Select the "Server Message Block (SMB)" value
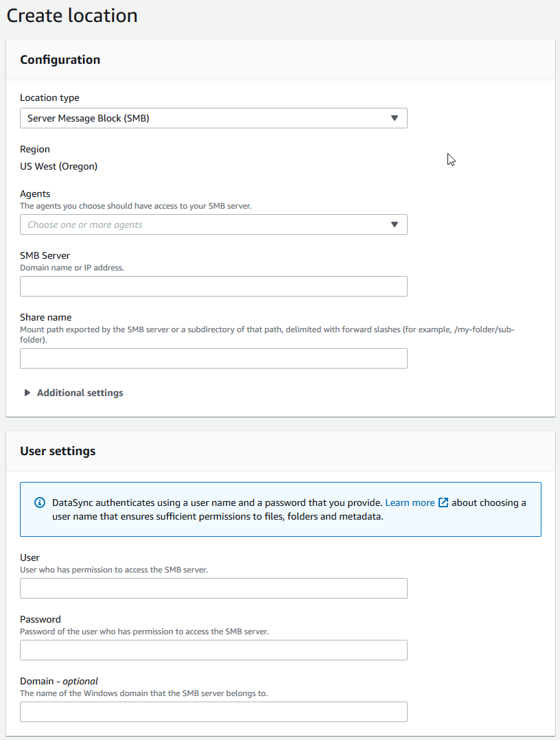The image size is (560, 740). 89,118
